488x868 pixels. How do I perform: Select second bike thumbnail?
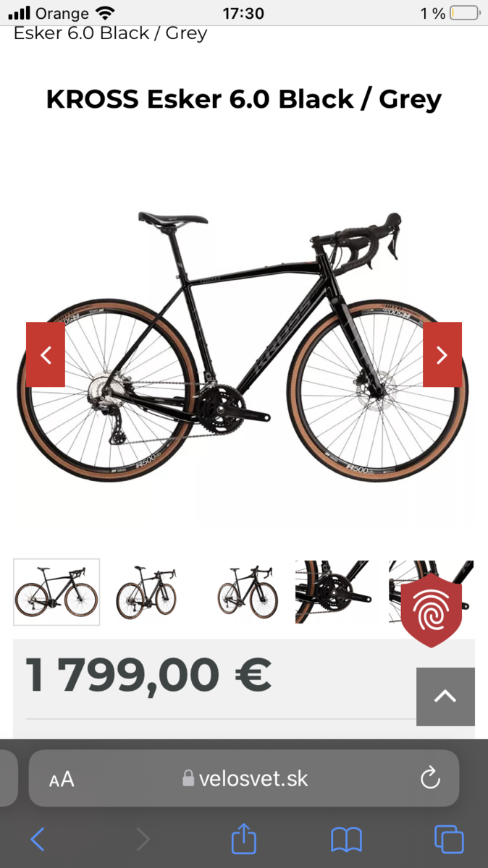(x=146, y=592)
